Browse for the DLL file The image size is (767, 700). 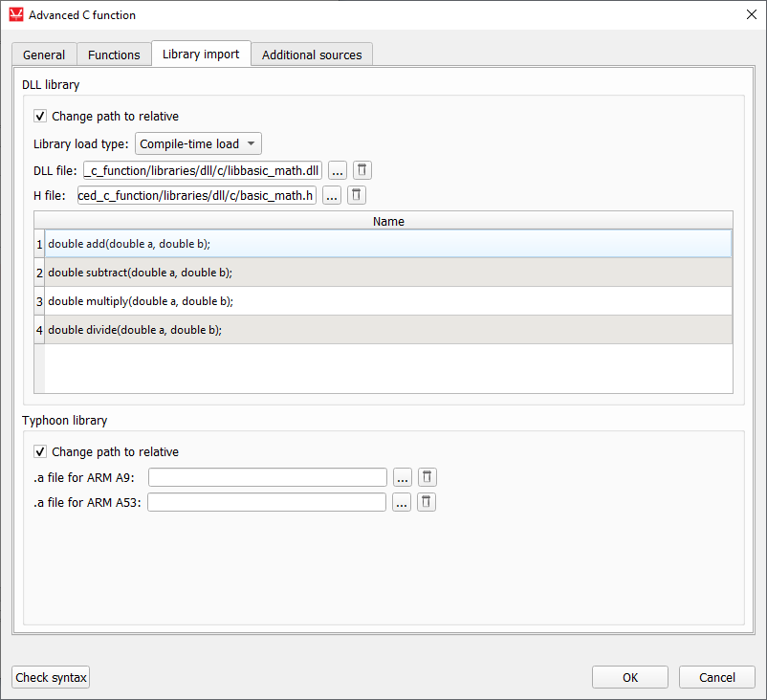point(337,170)
